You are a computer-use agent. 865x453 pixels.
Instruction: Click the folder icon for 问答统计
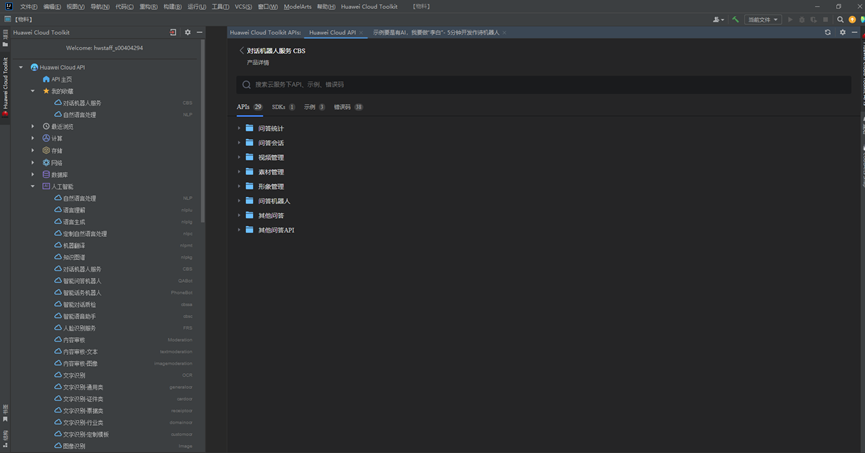pos(249,128)
